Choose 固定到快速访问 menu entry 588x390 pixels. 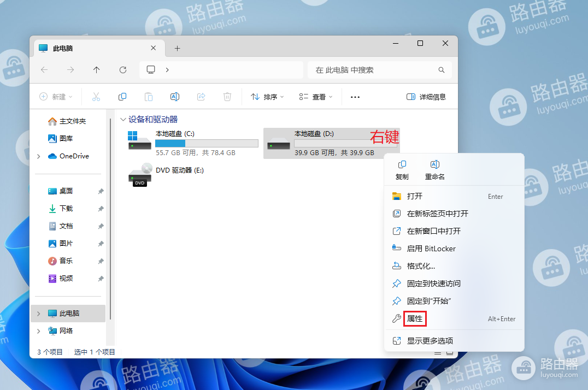tap(454, 283)
